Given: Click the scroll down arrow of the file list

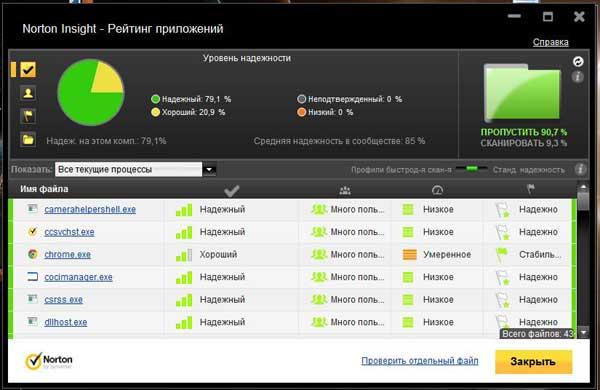Looking at the screenshot, I should point(583,333).
